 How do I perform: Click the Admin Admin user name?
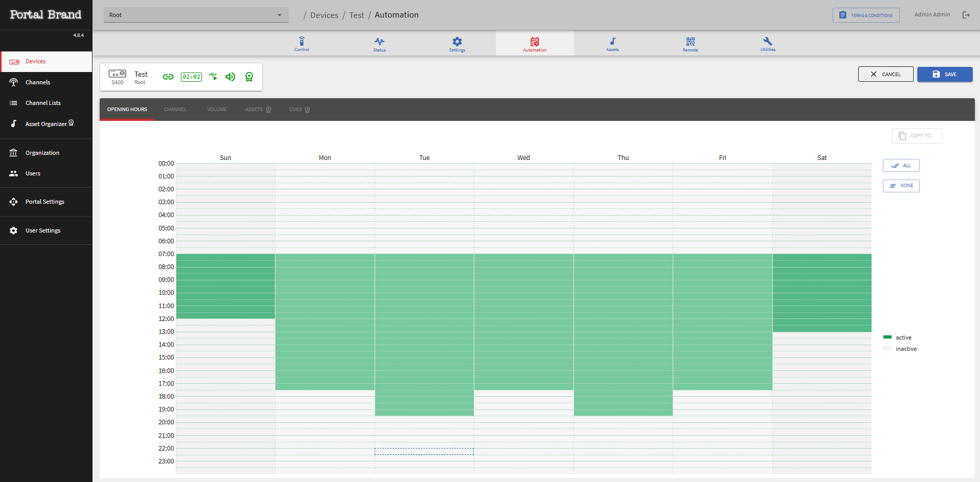[932, 15]
